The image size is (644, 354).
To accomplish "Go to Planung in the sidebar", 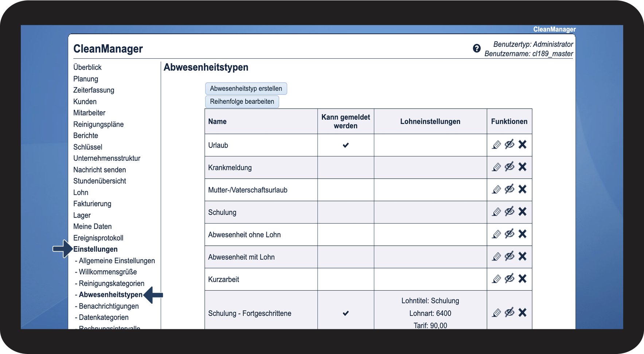I will tap(86, 79).
